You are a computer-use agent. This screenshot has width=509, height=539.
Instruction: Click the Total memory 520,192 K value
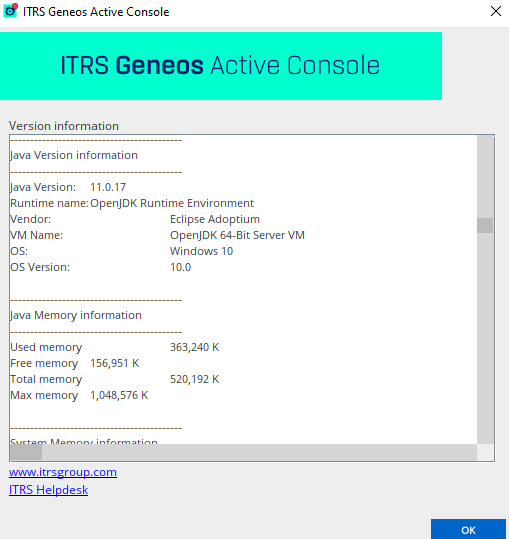click(195, 379)
